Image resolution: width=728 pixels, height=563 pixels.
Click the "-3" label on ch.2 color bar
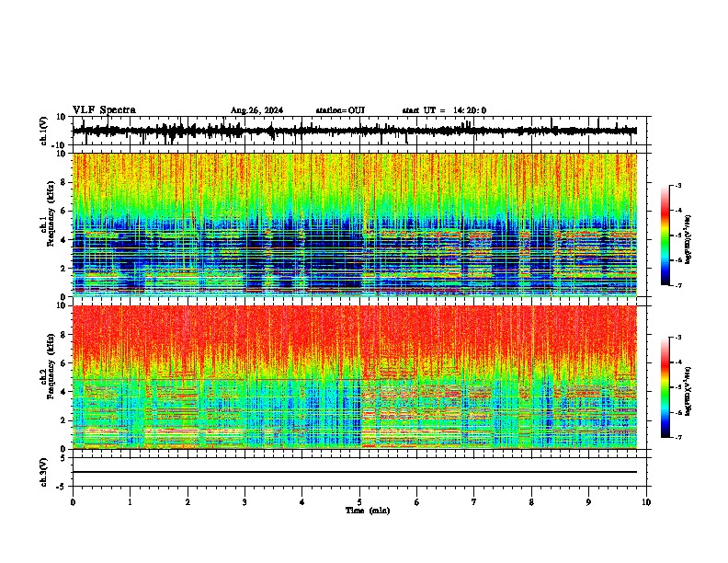point(678,338)
